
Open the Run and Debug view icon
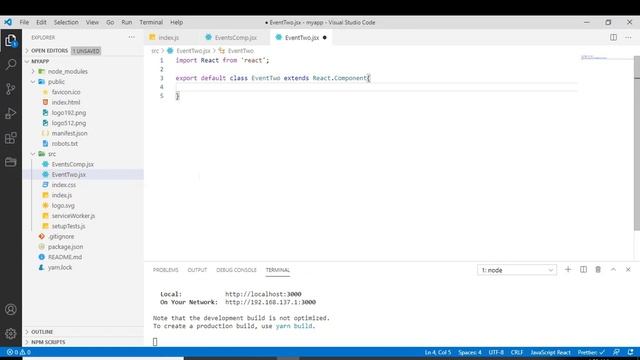11,113
